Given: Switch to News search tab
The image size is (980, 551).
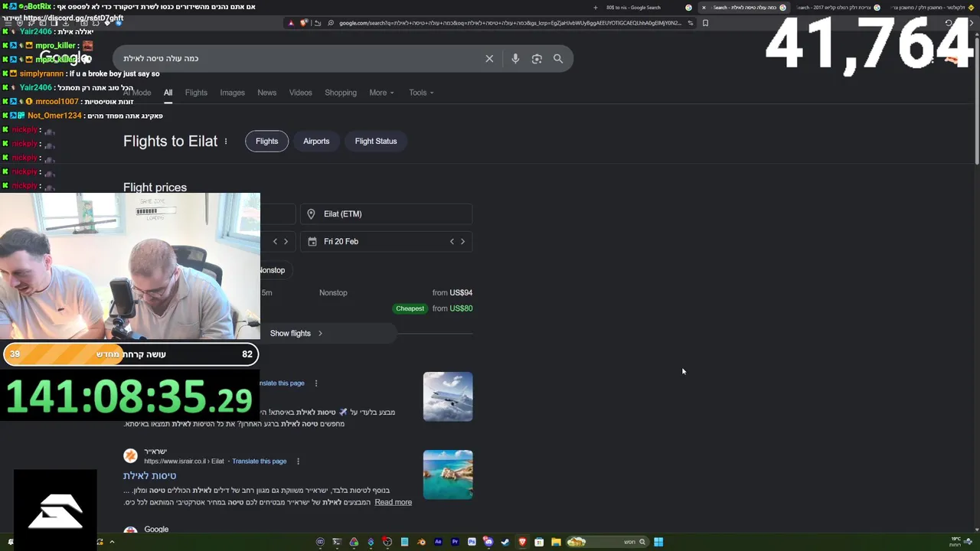Looking at the screenshot, I should tap(267, 93).
